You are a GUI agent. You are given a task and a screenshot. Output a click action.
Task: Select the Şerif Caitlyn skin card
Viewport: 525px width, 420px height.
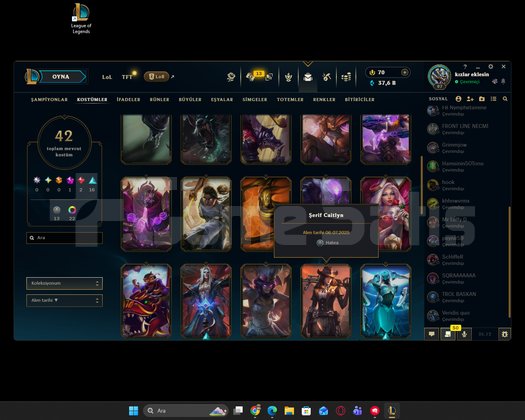pos(326,300)
